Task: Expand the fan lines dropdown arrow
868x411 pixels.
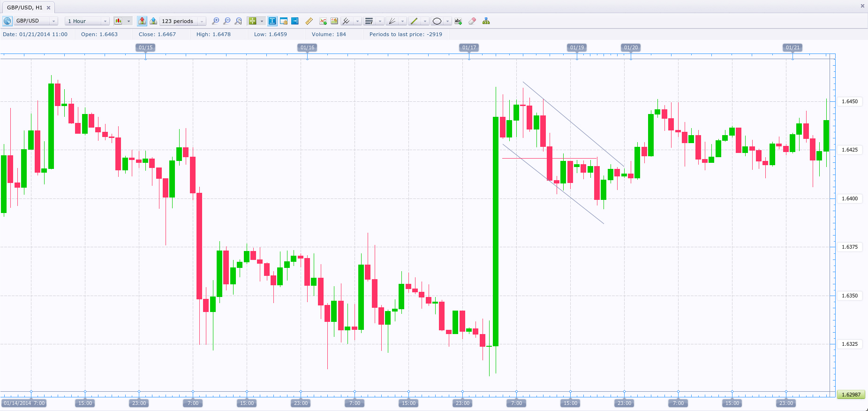Action: point(402,21)
